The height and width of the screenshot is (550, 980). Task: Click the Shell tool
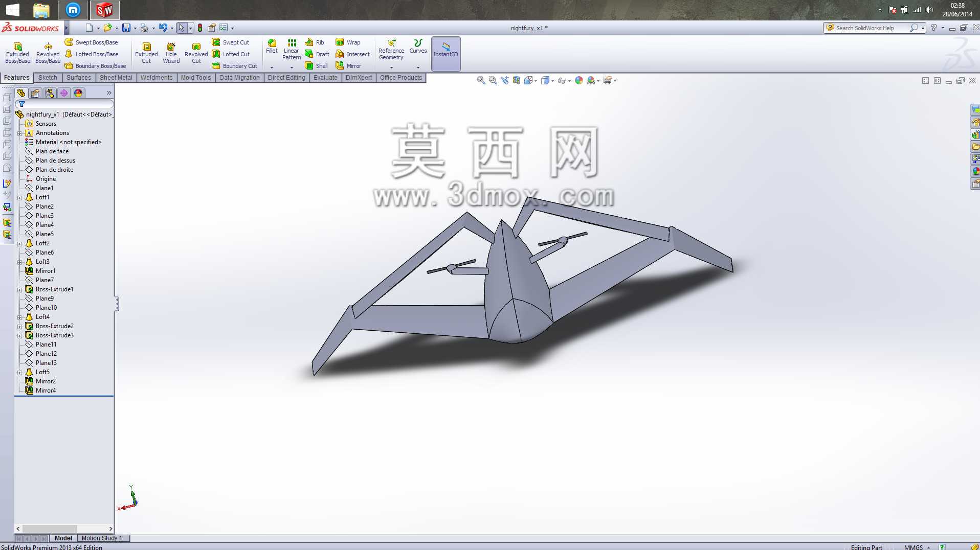[317, 66]
